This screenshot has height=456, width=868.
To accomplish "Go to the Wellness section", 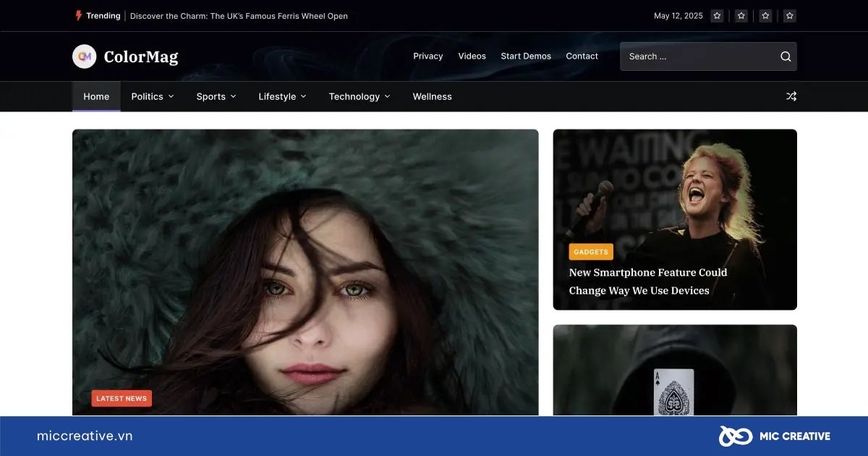I will click(433, 96).
